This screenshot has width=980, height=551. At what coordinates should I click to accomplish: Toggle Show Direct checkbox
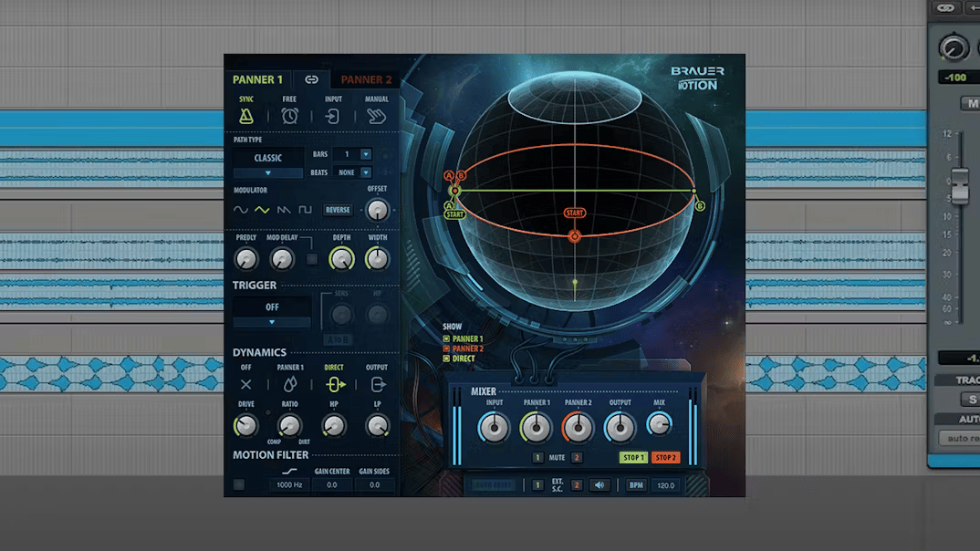tap(446, 359)
